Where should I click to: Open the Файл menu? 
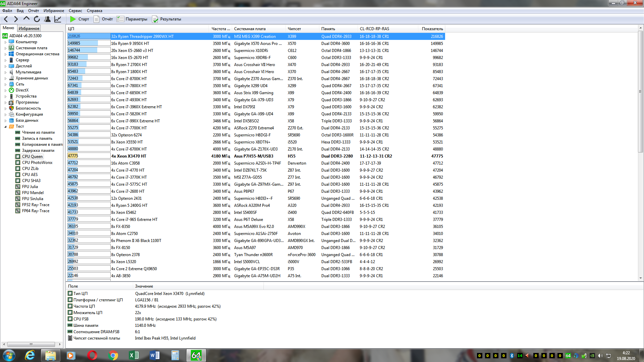[x=7, y=11]
